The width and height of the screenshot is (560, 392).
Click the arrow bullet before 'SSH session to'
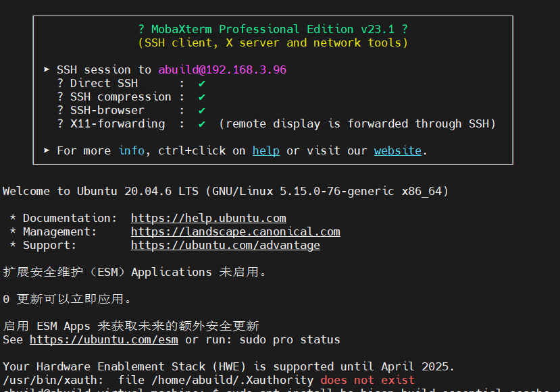(47, 69)
